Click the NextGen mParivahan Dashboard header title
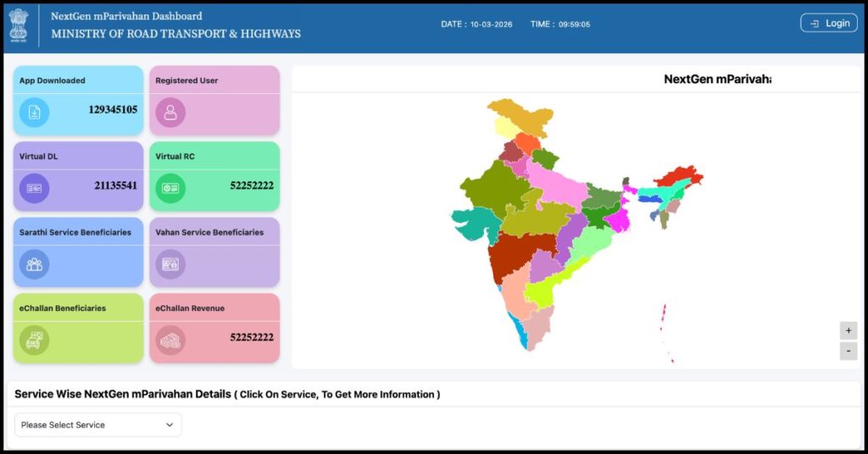 (127, 16)
